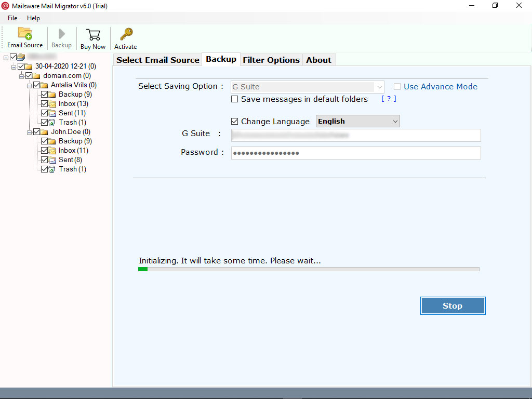The width and height of the screenshot is (532, 399).
Task: Uncheck the John.Doe checkbox
Action: [x=37, y=131]
